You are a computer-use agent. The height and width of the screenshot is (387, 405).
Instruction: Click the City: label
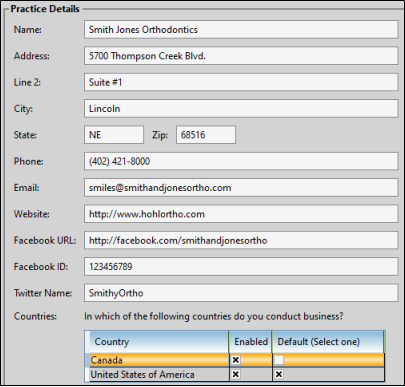point(23,109)
